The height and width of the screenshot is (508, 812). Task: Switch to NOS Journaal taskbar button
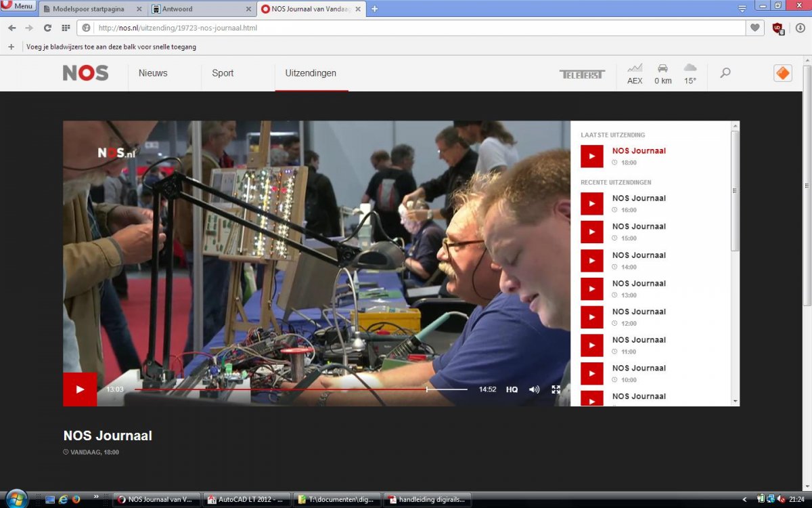[x=156, y=500]
